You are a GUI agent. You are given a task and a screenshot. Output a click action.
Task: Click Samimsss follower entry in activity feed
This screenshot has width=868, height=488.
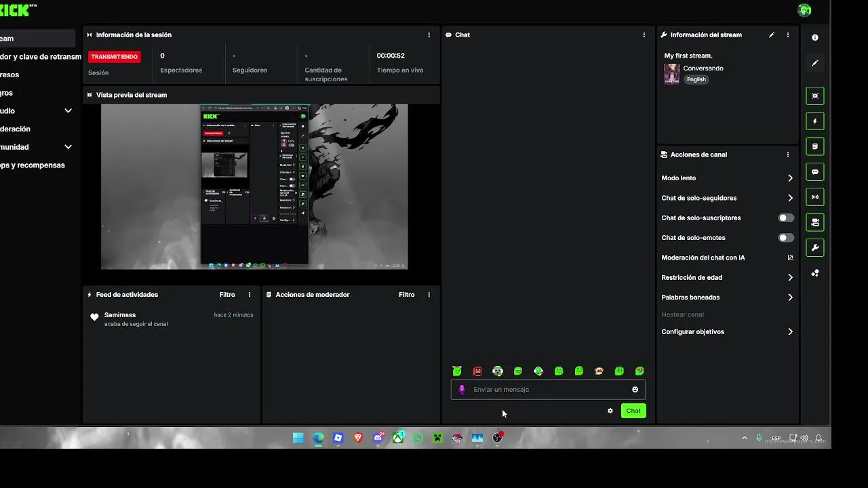[x=172, y=319]
